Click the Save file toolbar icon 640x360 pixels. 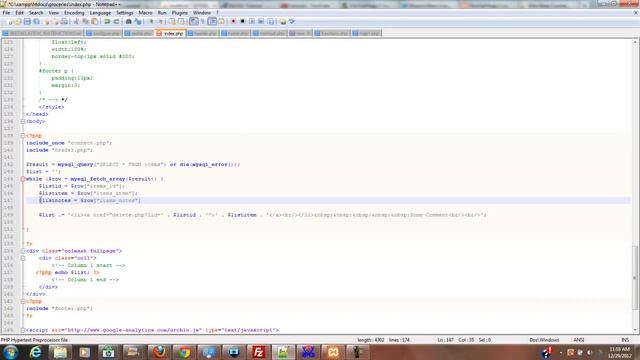(x=27, y=21)
